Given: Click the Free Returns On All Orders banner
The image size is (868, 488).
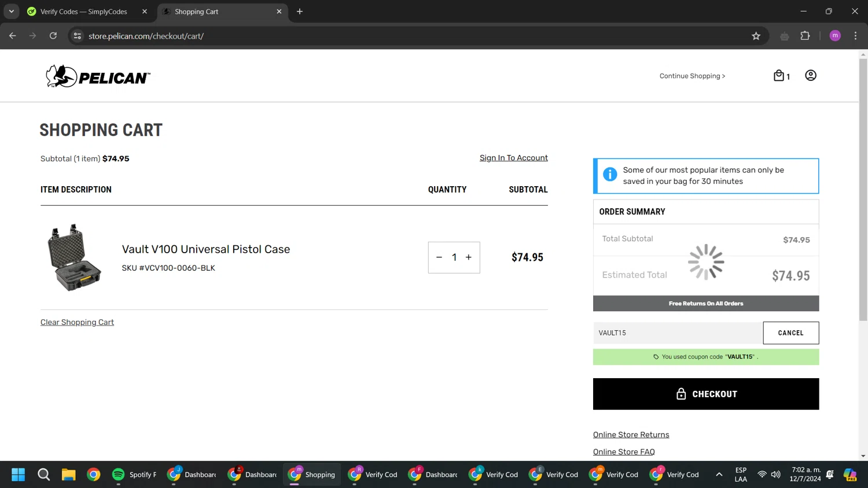Looking at the screenshot, I should tap(706, 304).
